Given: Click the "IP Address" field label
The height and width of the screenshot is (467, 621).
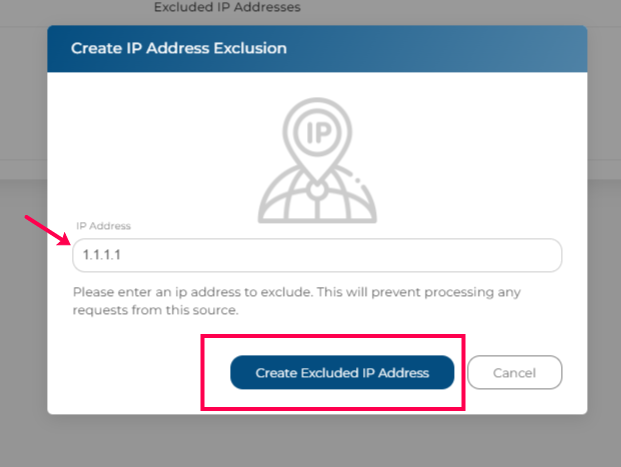Looking at the screenshot, I should (x=103, y=226).
